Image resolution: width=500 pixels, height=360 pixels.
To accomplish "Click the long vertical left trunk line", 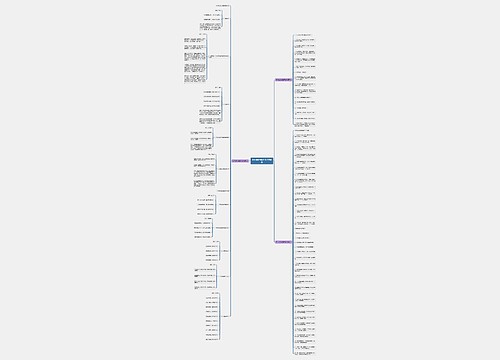I will [231, 160].
